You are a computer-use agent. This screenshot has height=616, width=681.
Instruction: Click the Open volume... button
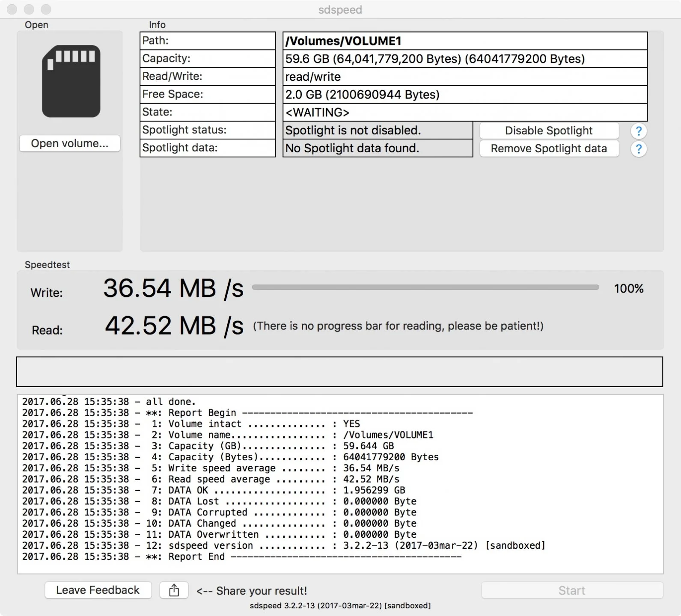tap(70, 143)
